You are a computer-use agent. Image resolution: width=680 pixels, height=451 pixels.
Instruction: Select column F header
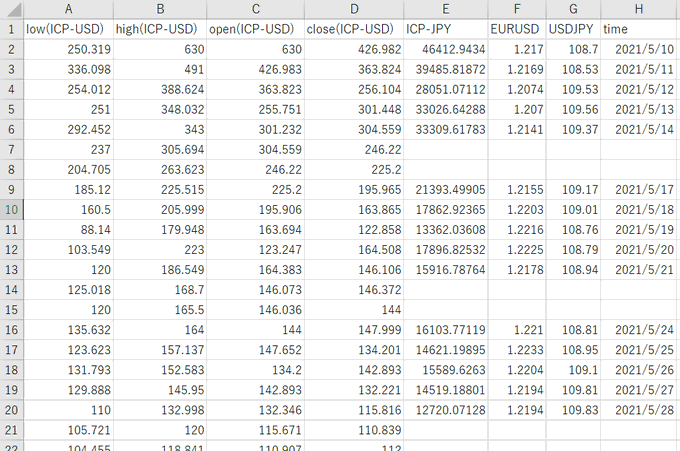pyautogui.click(x=517, y=9)
